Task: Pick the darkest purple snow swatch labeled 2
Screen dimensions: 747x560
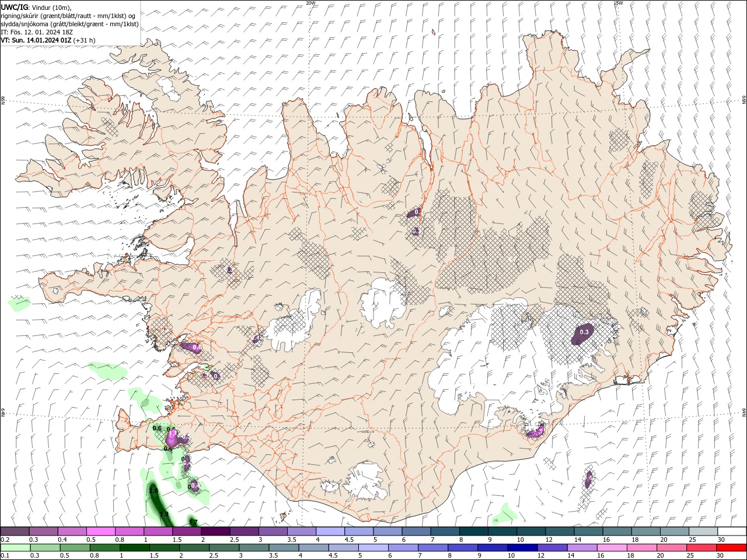Action: tap(215, 531)
